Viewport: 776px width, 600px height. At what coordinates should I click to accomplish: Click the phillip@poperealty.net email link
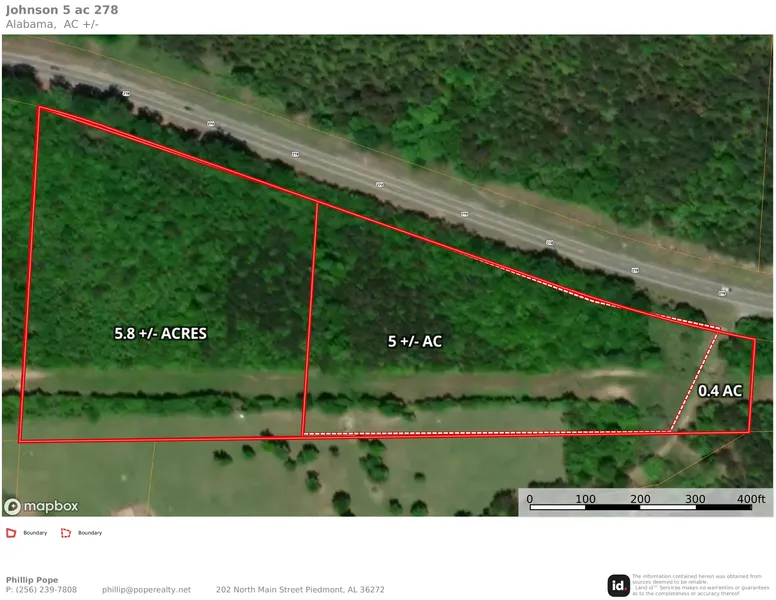tap(146, 590)
